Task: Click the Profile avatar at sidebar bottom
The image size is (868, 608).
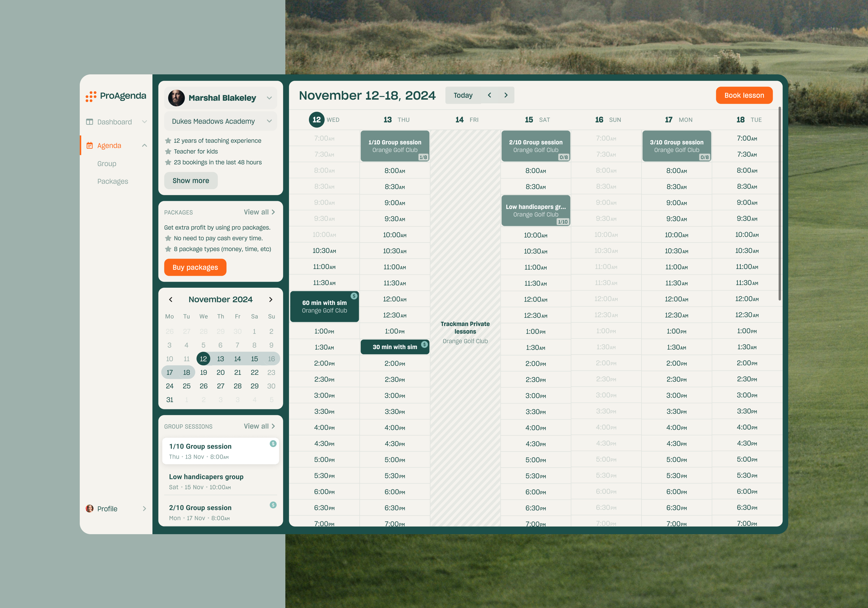Action: coord(89,508)
